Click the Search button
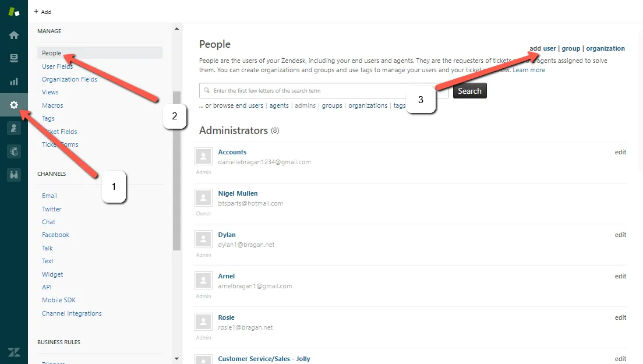This screenshot has height=364, width=643. point(470,91)
